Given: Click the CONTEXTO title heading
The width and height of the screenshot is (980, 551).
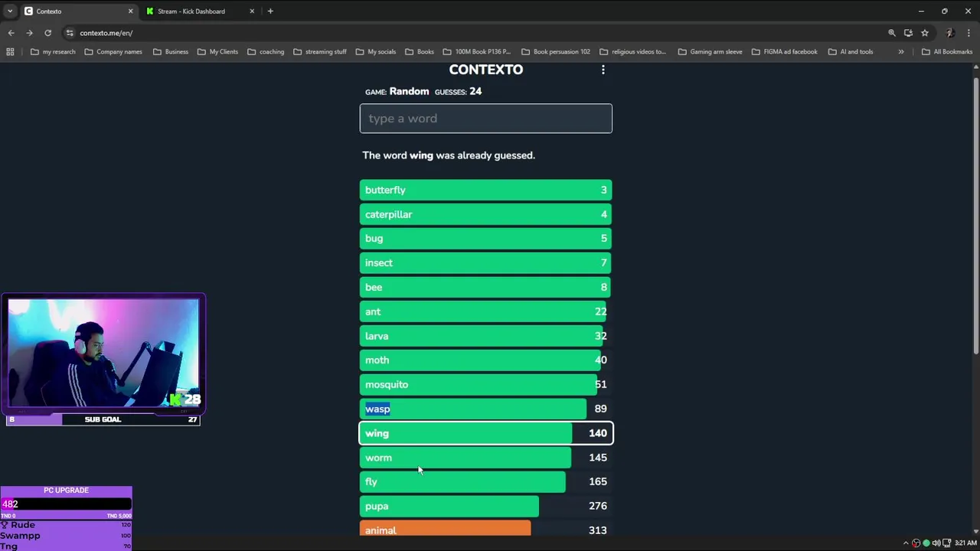Looking at the screenshot, I should click(486, 70).
